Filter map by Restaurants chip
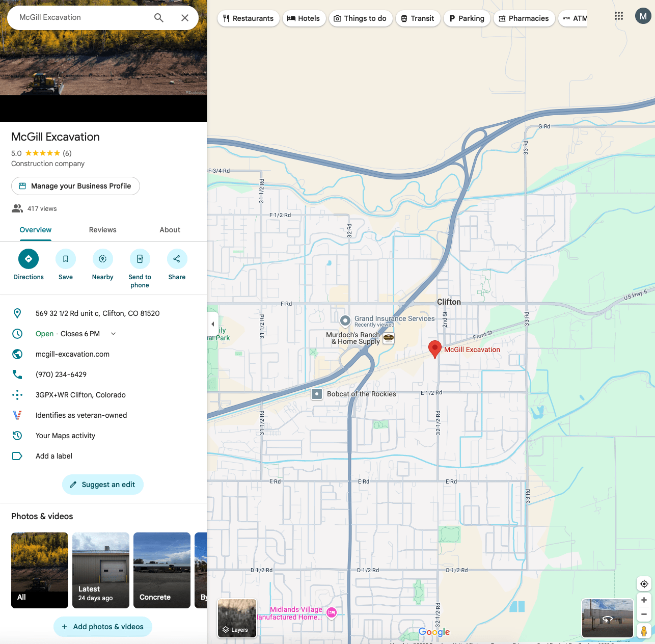Image resolution: width=655 pixels, height=644 pixels. 248,18
